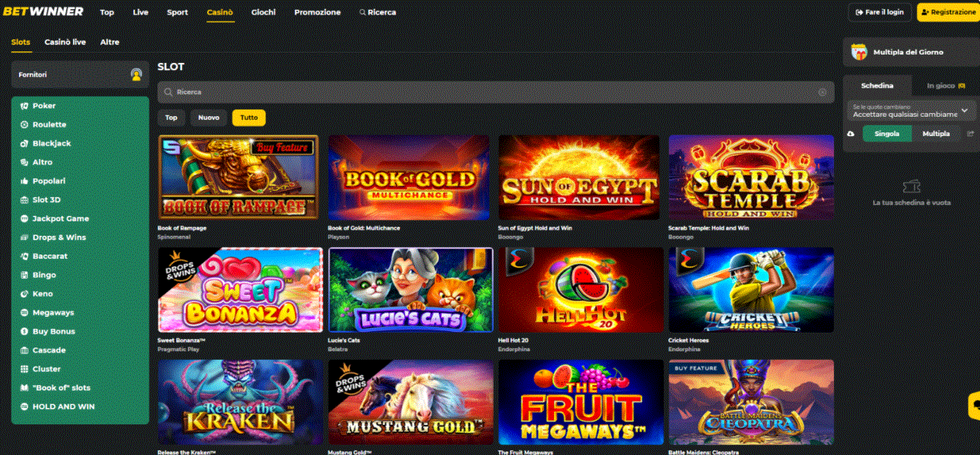Open the Release the Kraken thumbnail
Viewport: 980px width, 455px height.
(x=240, y=402)
